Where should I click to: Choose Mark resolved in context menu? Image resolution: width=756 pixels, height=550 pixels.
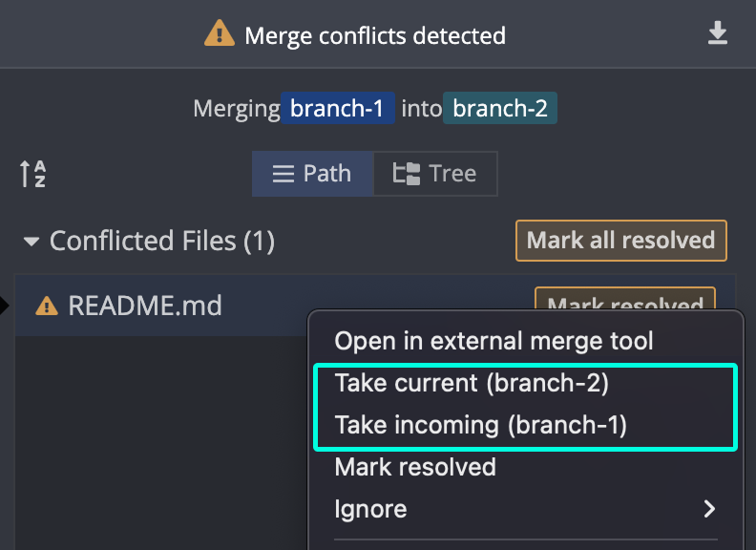[x=415, y=467]
